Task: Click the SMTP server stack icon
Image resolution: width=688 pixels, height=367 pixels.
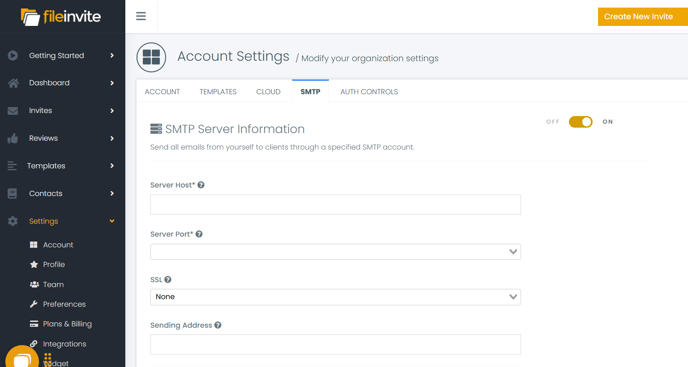Action: [156, 129]
